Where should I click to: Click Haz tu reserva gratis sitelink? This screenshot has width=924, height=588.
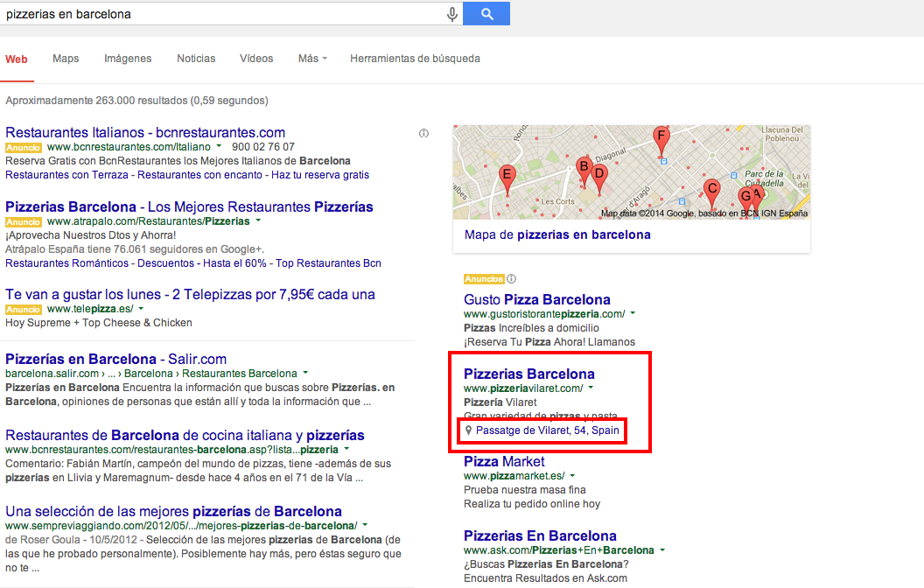pos(320,175)
